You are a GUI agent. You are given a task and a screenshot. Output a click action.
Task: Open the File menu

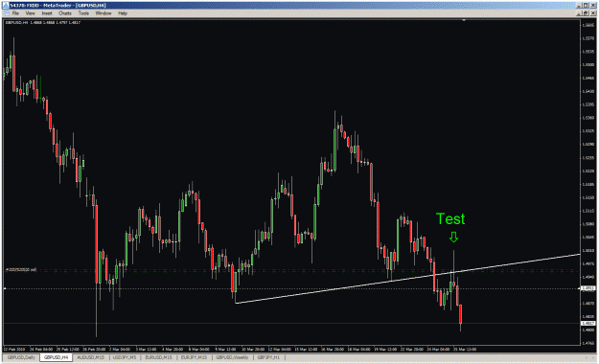point(15,13)
